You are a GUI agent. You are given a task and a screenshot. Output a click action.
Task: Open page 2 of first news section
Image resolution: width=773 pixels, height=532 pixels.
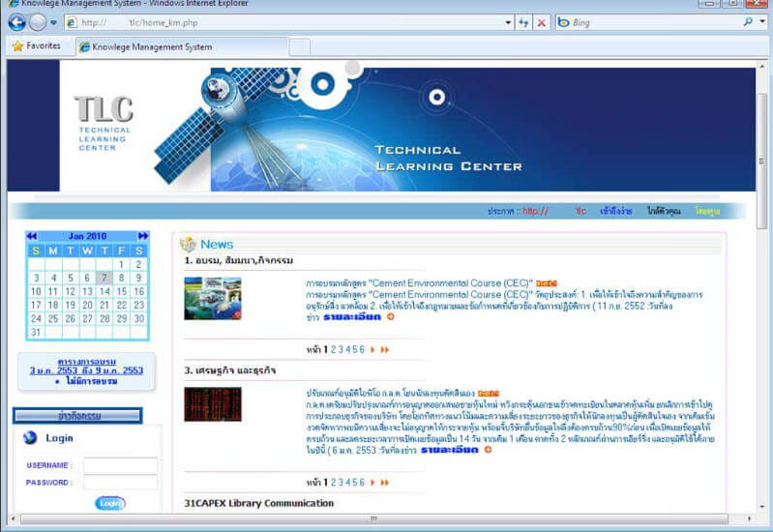pyautogui.click(x=334, y=349)
